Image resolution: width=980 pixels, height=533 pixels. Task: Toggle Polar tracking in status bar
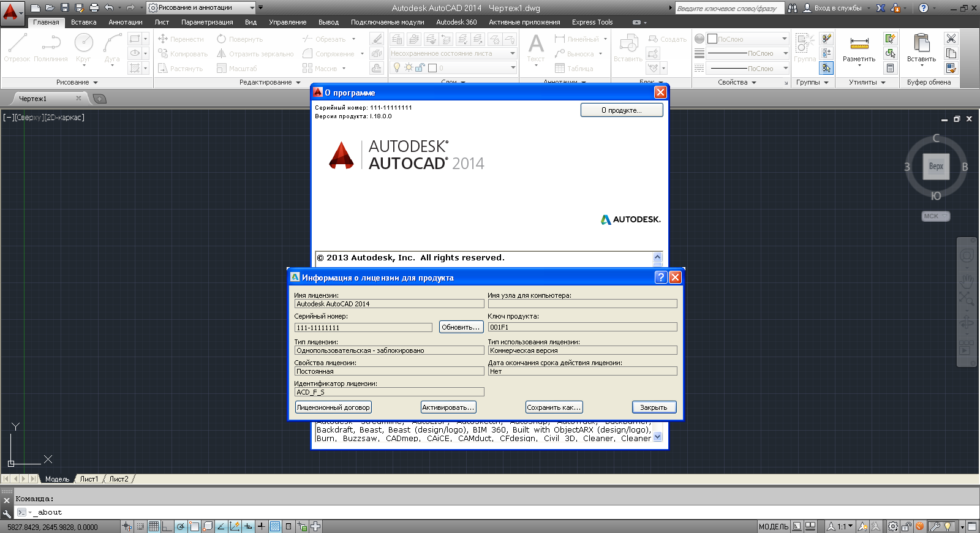[181, 526]
